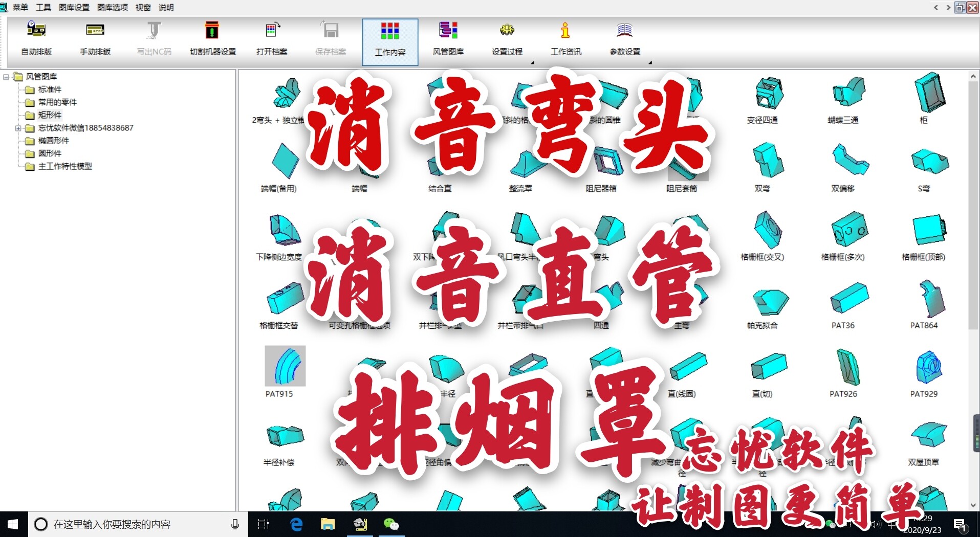Select the PAT915 elbow thumbnail

pyautogui.click(x=285, y=366)
